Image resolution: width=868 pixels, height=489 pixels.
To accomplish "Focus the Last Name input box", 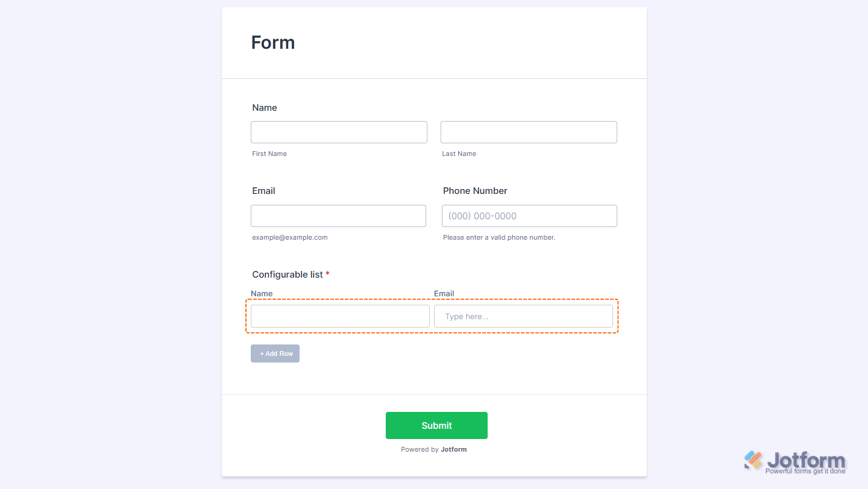I will pos(529,132).
